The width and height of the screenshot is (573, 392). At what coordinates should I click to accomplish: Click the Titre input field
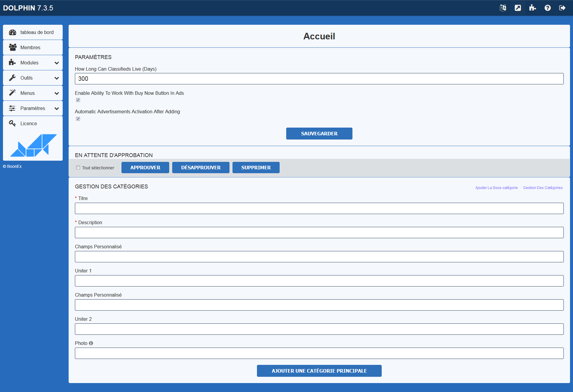coord(319,208)
